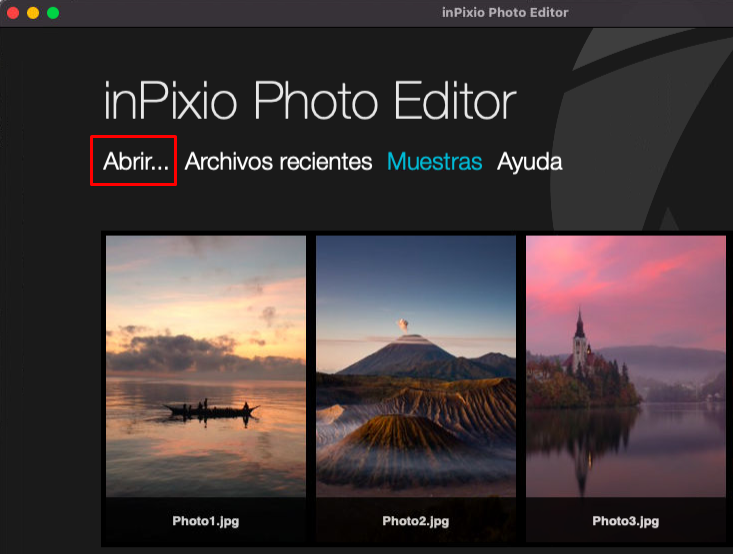The width and height of the screenshot is (733, 554).
Task: Open a file with Abrir...
Action: click(x=136, y=162)
